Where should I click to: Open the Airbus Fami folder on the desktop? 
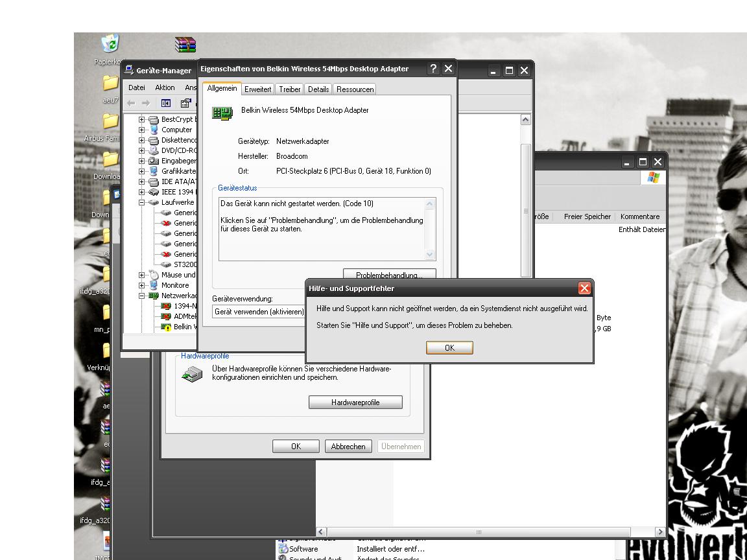[110, 121]
